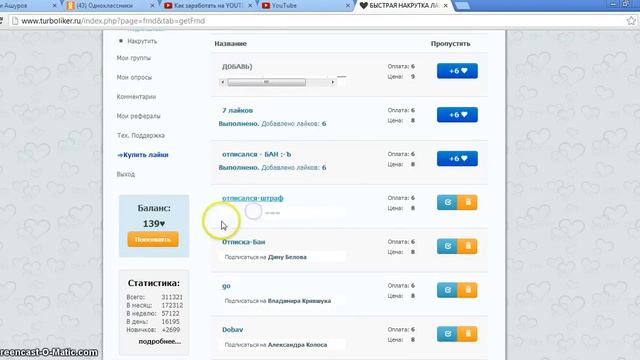Click check icon for отписался-штраф row
The width and height of the screenshot is (640, 360).
click(x=447, y=202)
